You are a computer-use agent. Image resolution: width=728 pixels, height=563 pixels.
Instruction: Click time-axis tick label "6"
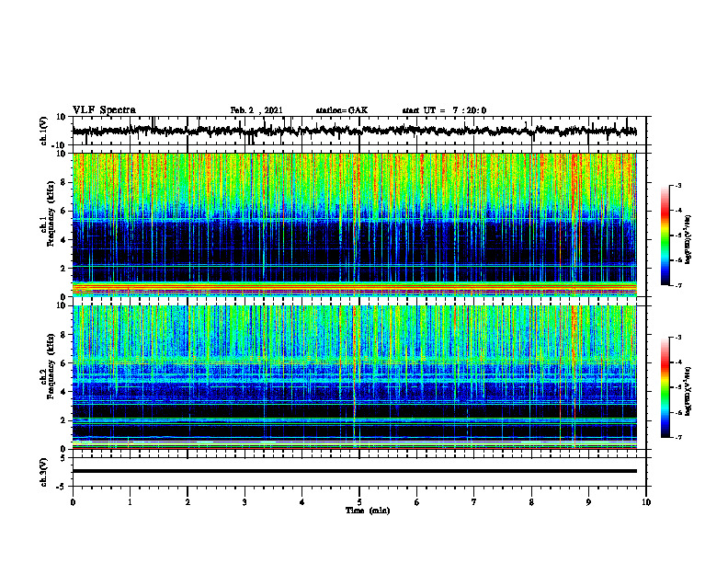point(417,502)
